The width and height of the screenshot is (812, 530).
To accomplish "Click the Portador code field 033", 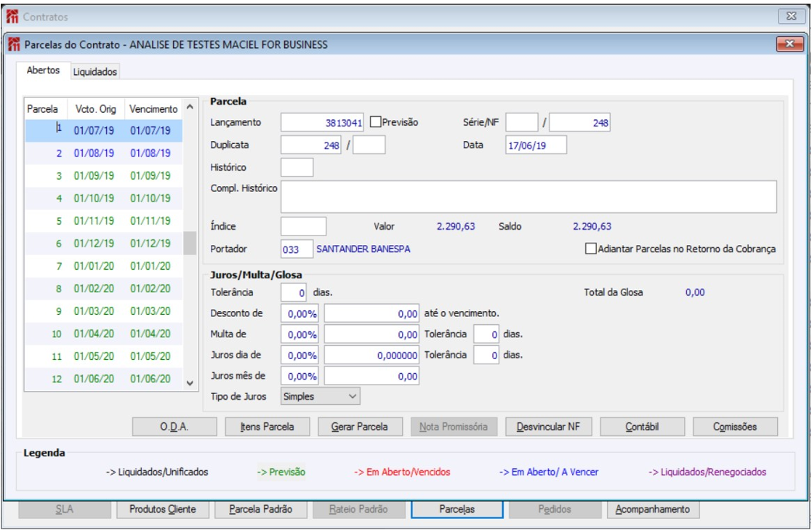I will coord(297,249).
